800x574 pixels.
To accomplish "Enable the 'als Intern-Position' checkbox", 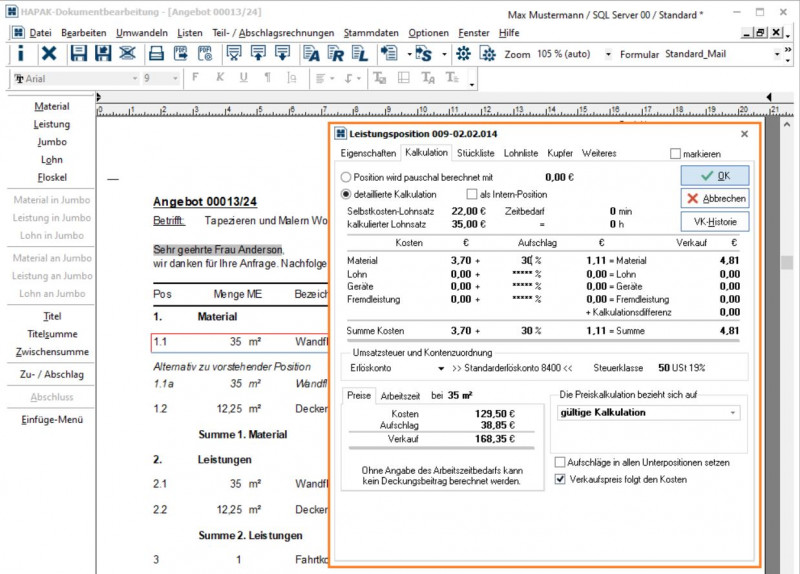I will click(471, 194).
